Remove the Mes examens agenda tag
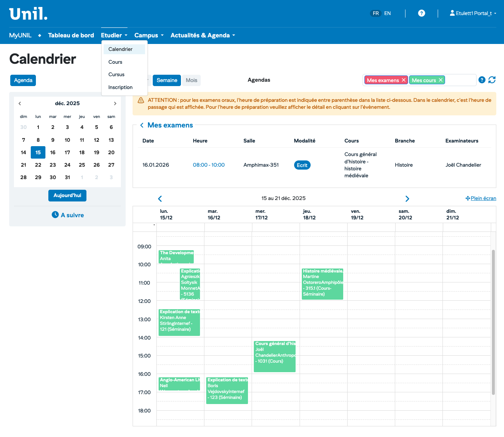This screenshot has height=437, width=504. tap(404, 80)
